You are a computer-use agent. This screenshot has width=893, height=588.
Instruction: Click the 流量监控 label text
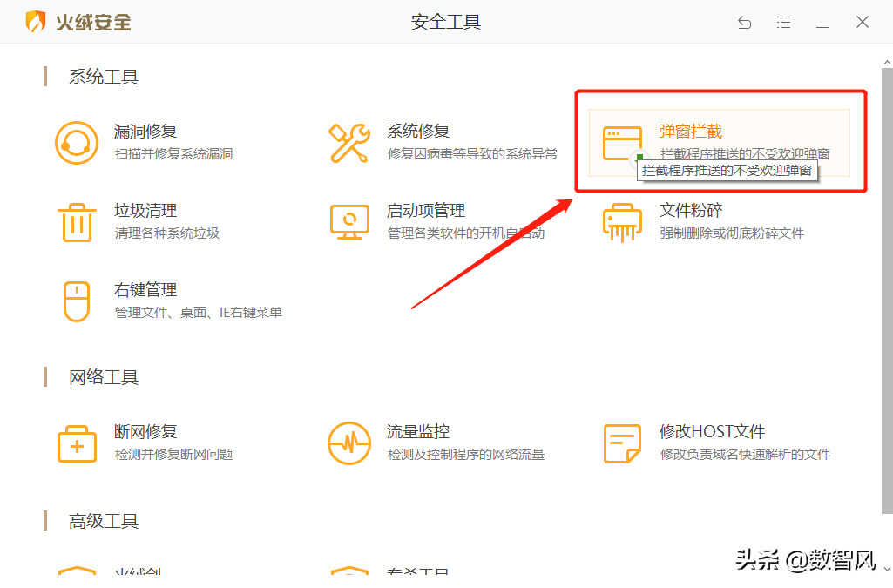[418, 431]
